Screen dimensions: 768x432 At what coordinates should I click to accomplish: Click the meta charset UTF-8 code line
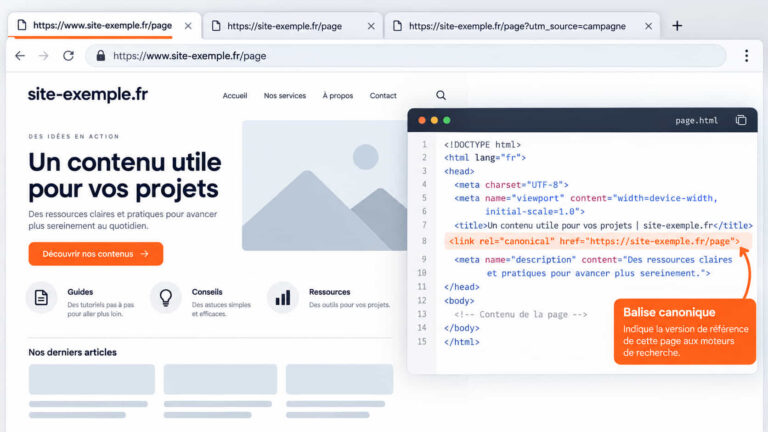511,185
